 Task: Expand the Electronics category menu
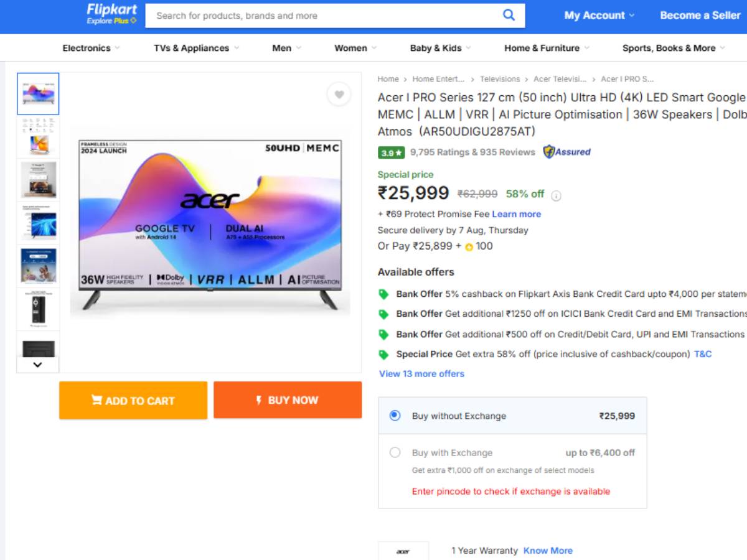coord(91,48)
